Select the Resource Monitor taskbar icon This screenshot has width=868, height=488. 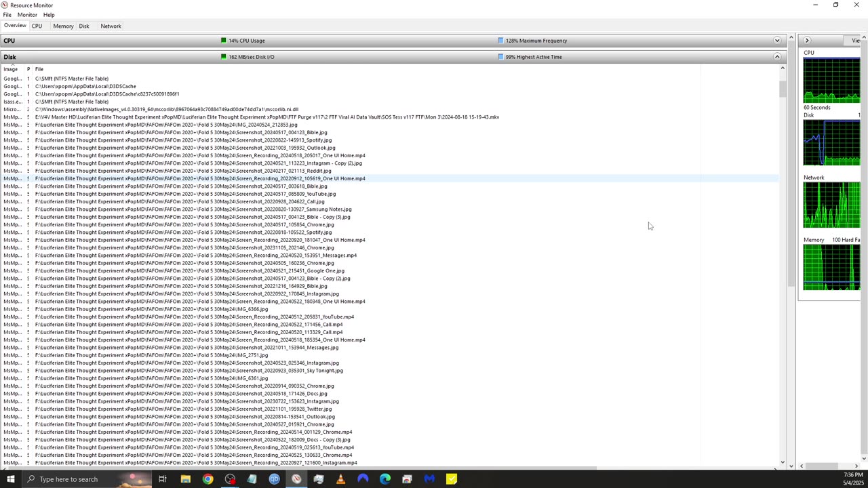[x=296, y=479]
